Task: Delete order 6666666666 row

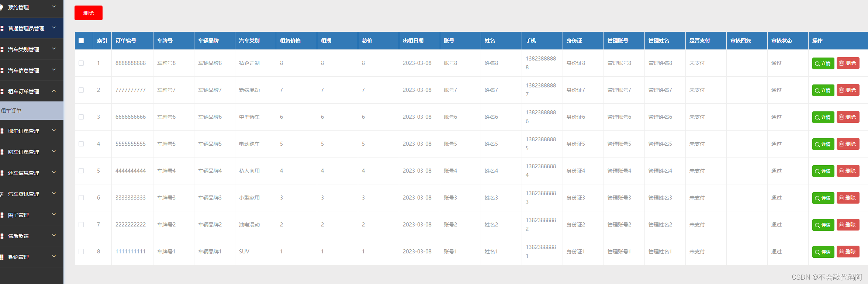Action: click(x=848, y=117)
